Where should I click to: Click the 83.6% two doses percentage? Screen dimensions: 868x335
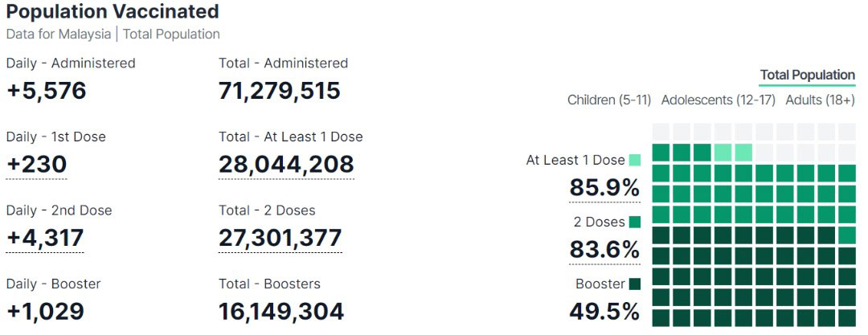tap(604, 251)
